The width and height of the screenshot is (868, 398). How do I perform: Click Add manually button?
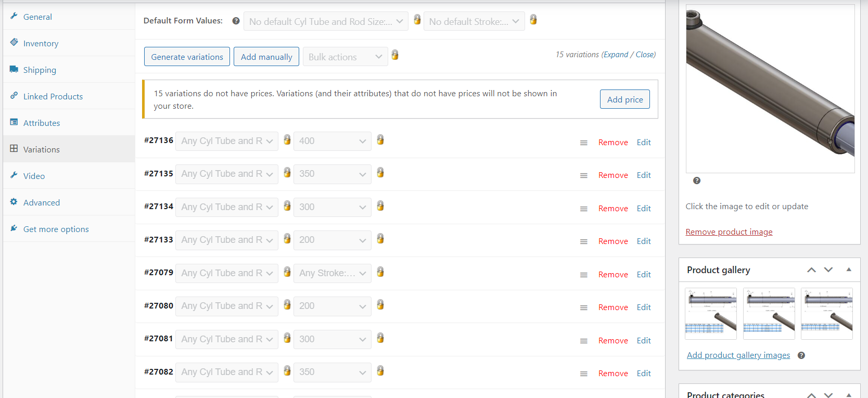coord(266,57)
